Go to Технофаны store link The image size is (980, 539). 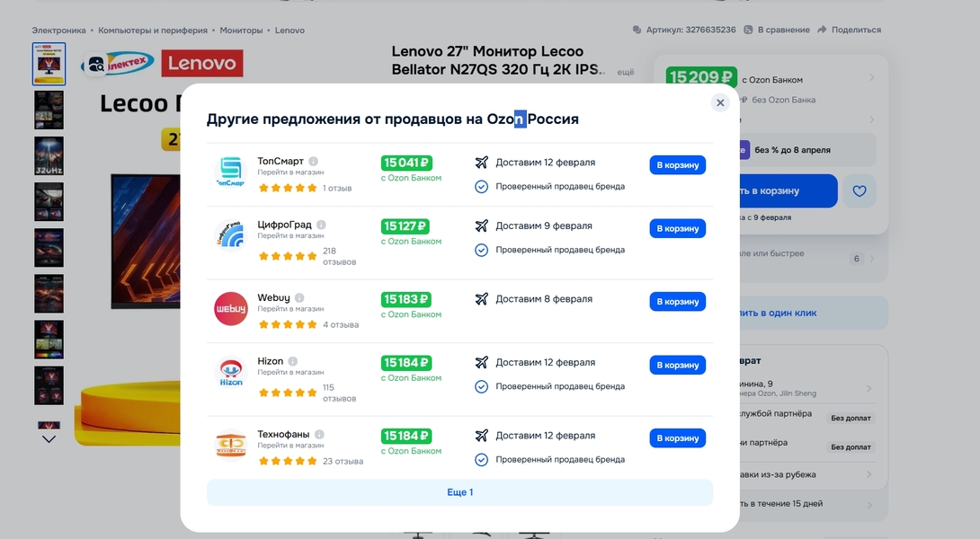[x=290, y=446]
